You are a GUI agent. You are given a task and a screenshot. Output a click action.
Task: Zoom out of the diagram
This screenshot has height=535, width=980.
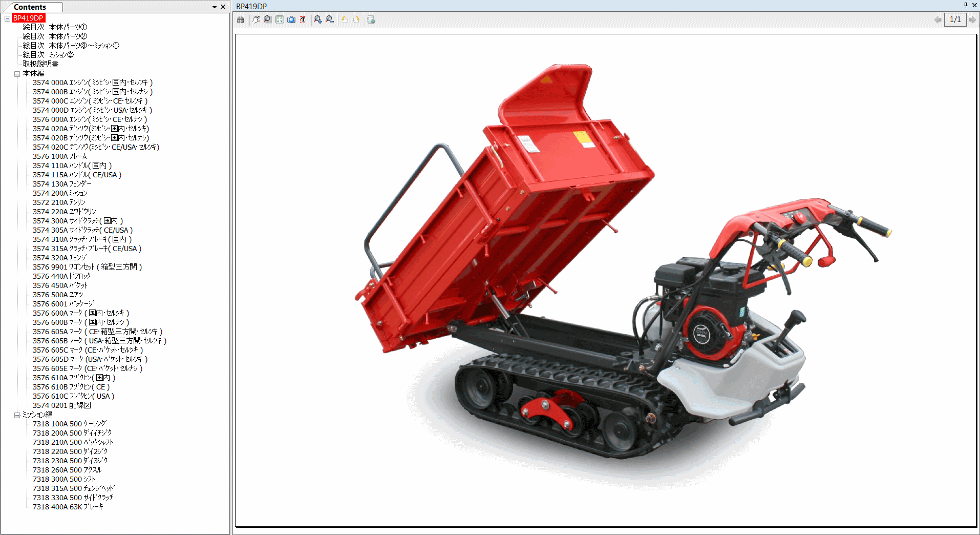(x=329, y=19)
